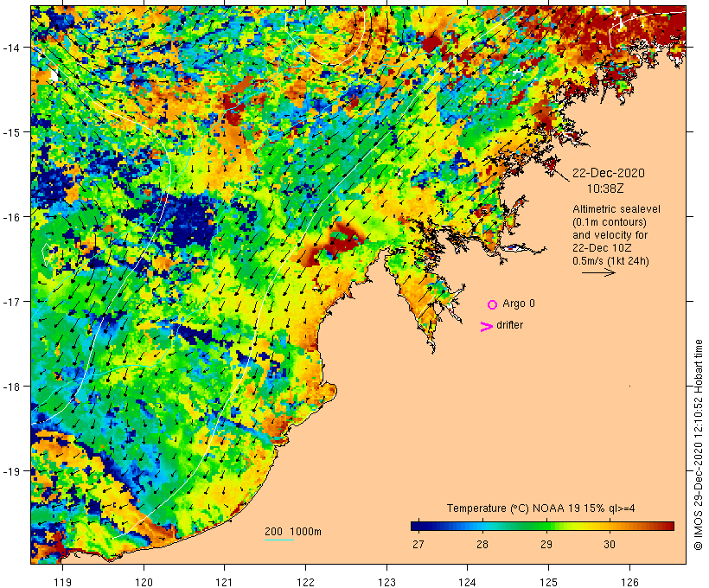Click the longitude axis label 119
The height and width of the screenshot is (588, 709).
click(x=62, y=582)
